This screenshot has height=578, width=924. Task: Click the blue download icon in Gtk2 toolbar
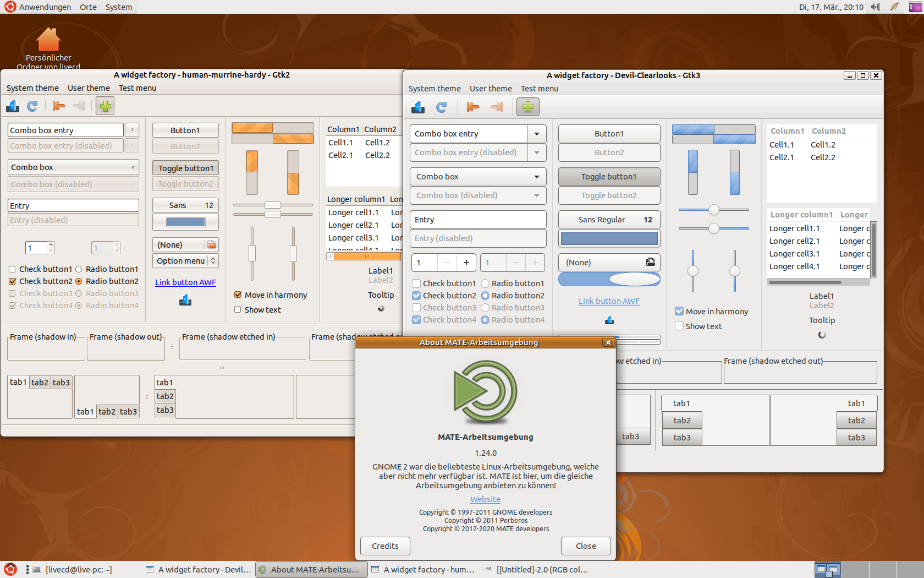click(13, 106)
